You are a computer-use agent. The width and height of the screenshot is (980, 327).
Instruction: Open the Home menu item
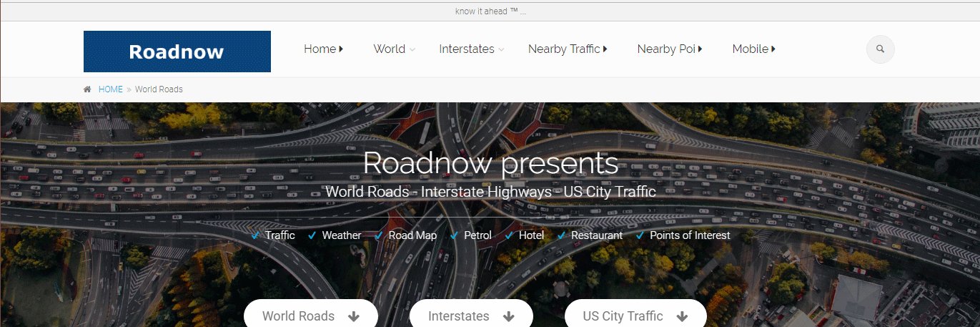320,49
